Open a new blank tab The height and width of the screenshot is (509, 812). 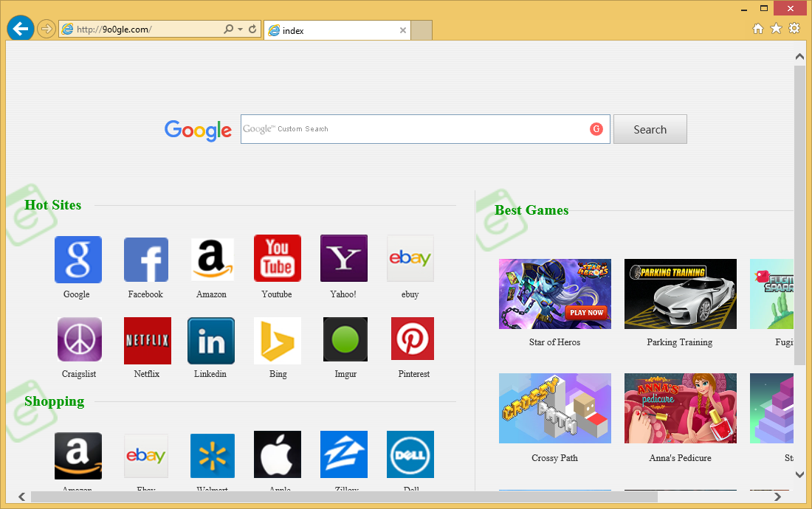(x=422, y=30)
